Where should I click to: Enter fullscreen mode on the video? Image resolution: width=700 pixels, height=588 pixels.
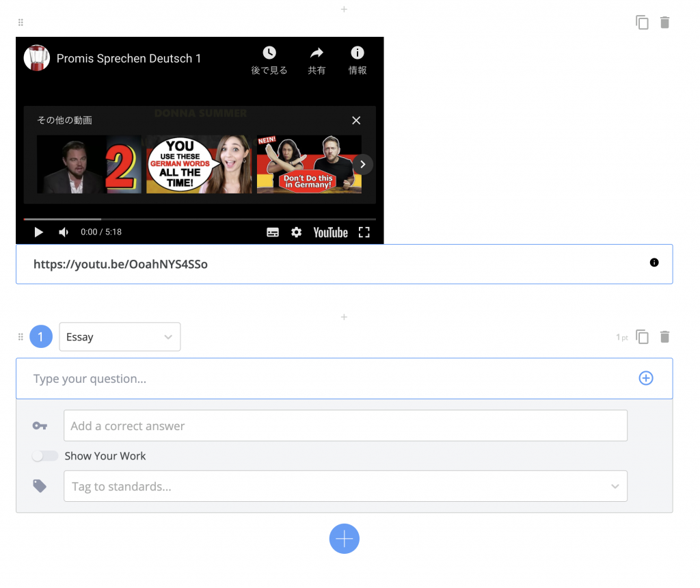tap(364, 232)
